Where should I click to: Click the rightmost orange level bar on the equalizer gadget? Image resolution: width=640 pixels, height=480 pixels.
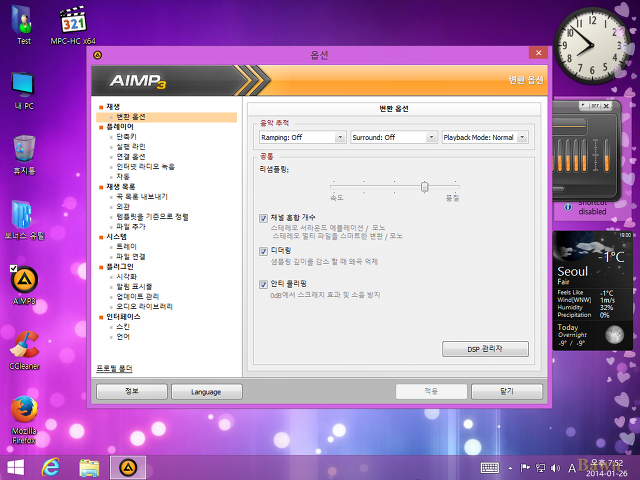pyautogui.click(x=607, y=156)
